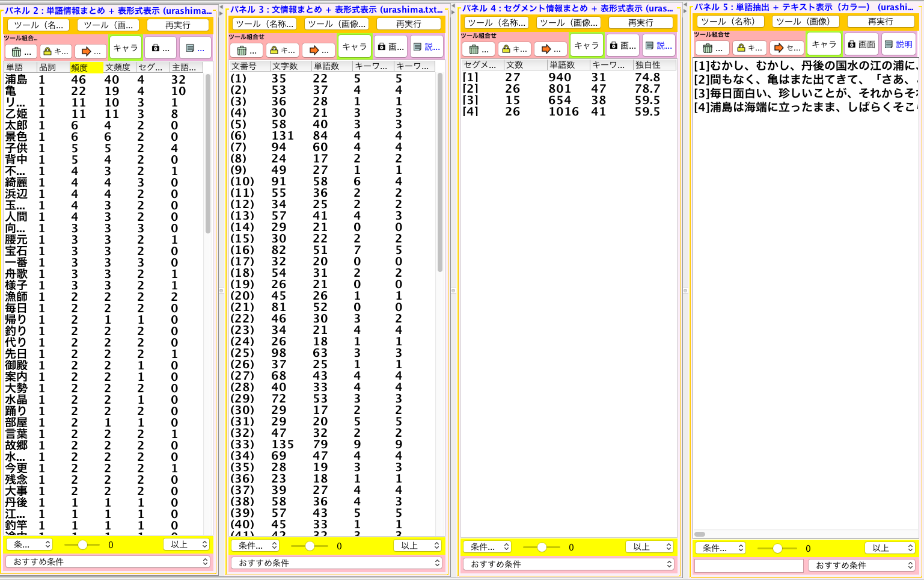Expand the 条件 dropdown in Panel 5
This screenshot has height=580, width=924.
720,548
